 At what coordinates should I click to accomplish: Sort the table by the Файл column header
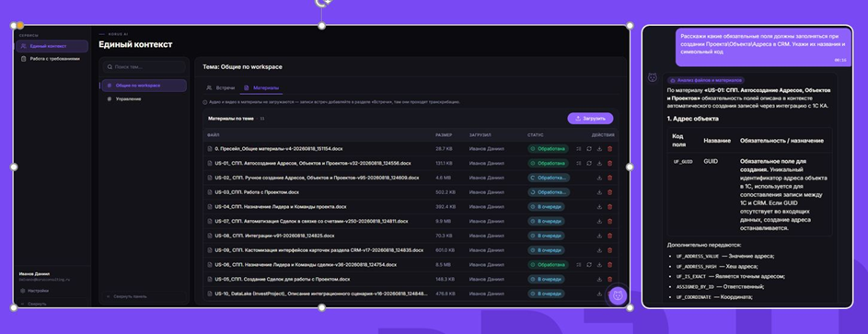[x=214, y=135]
